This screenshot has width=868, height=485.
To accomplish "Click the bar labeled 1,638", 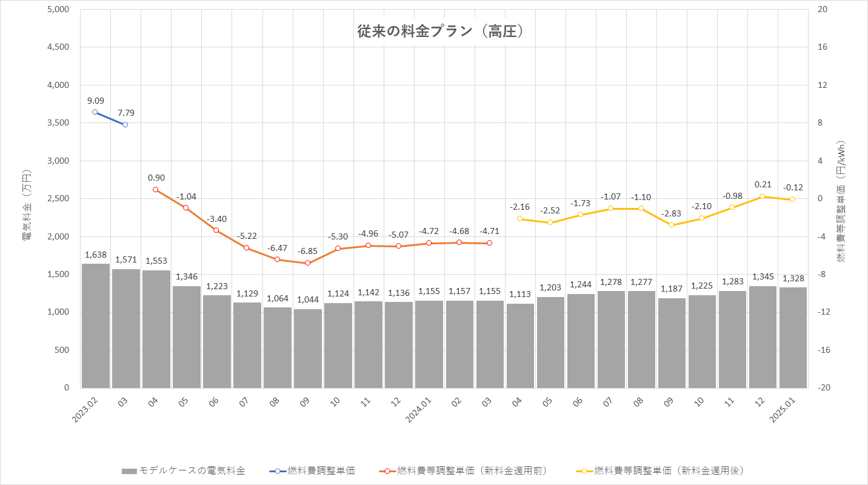I will pyautogui.click(x=96, y=326).
